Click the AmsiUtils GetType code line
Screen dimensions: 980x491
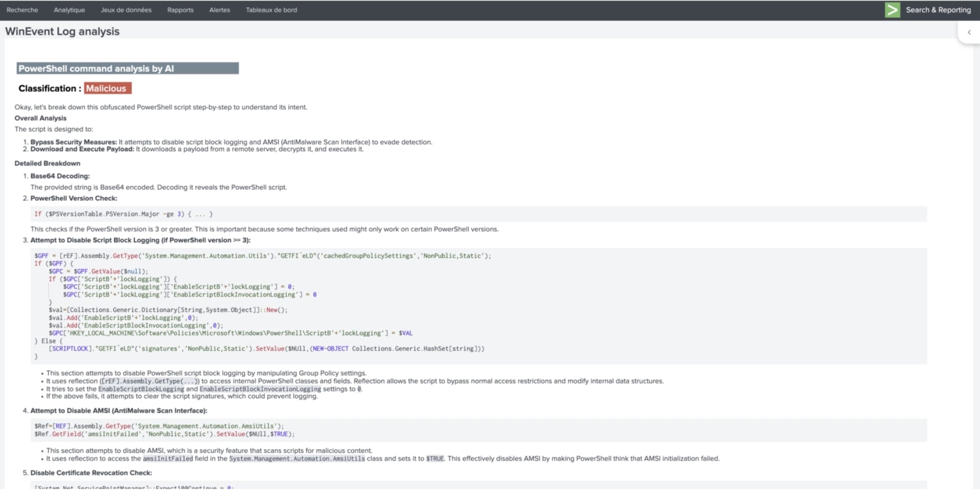pyautogui.click(x=159, y=426)
